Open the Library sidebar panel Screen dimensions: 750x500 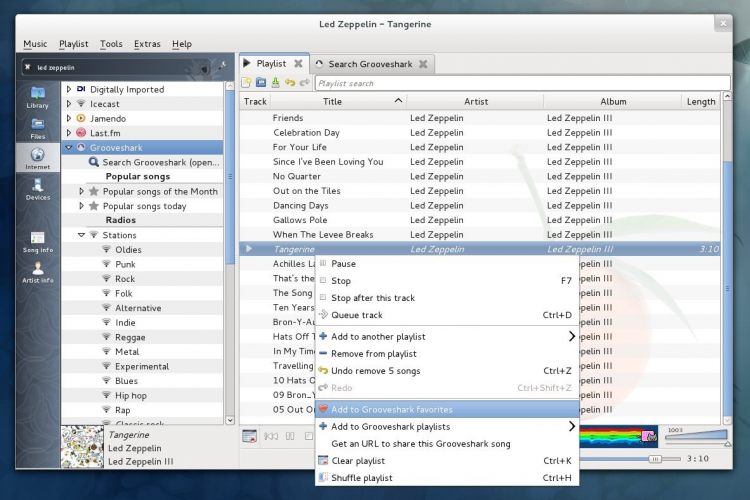pyautogui.click(x=37, y=97)
